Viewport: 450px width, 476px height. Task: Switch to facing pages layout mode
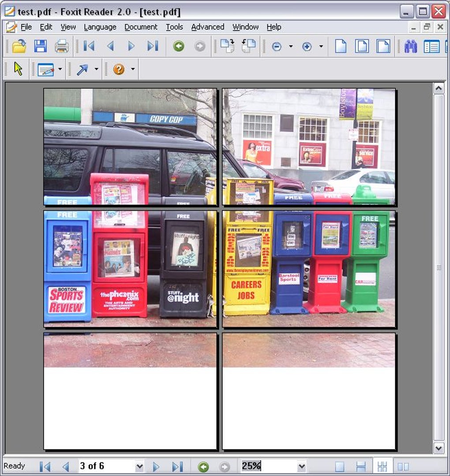click(403, 466)
